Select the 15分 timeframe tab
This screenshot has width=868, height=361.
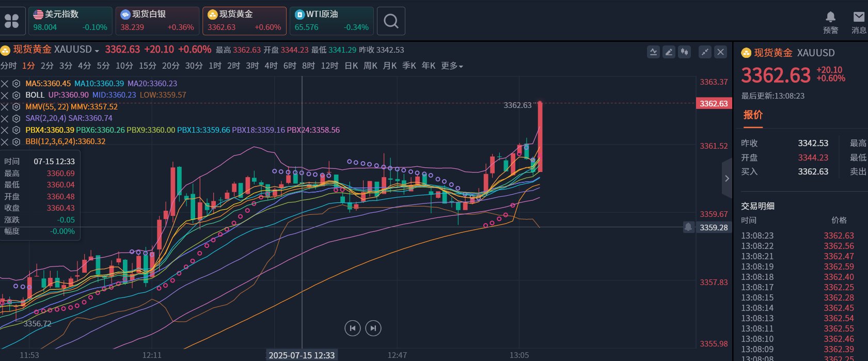[147, 66]
